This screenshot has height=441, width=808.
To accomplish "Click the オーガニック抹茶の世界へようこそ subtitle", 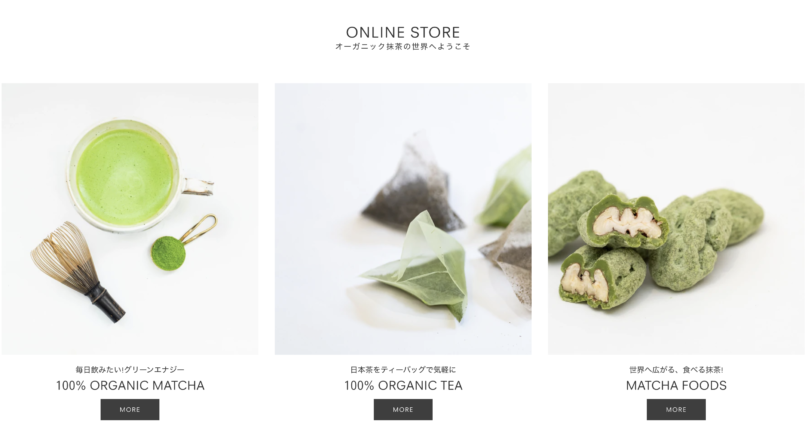I will (x=403, y=46).
